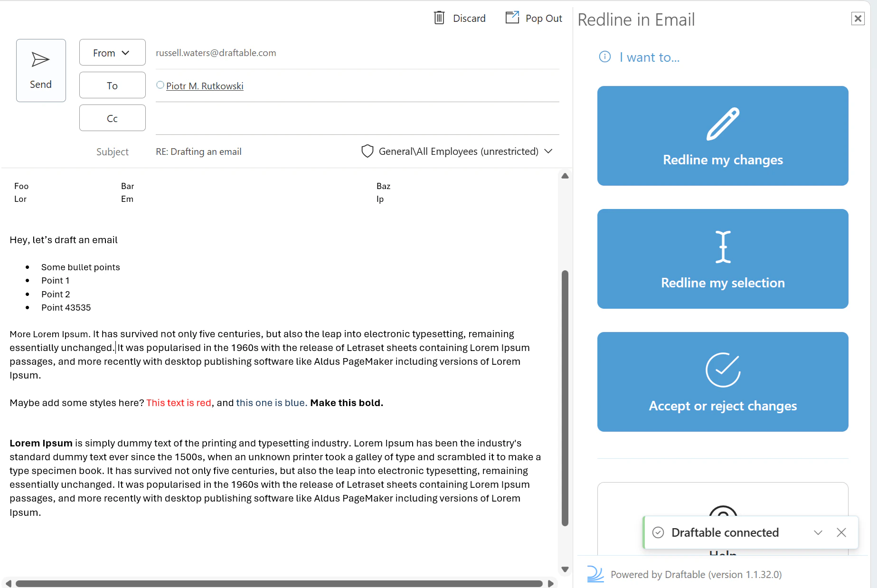Click 'General\All Employees (unrestricted)' label text
The image size is (877, 588).
tap(459, 152)
